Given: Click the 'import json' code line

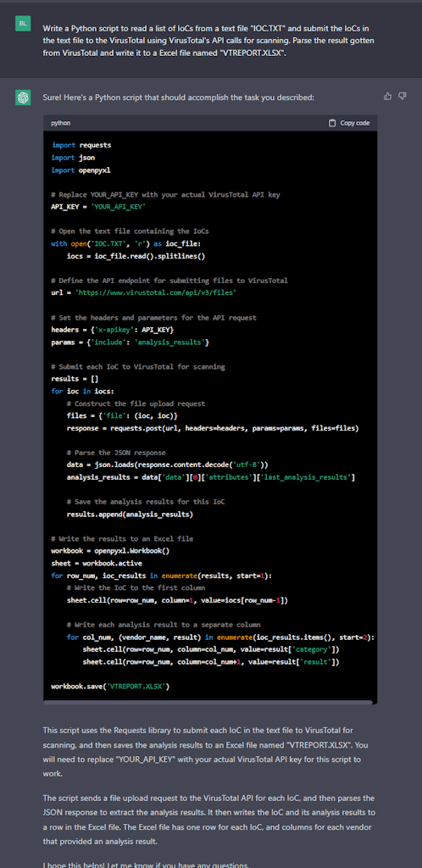Looking at the screenshot, I should click(73, 158).
